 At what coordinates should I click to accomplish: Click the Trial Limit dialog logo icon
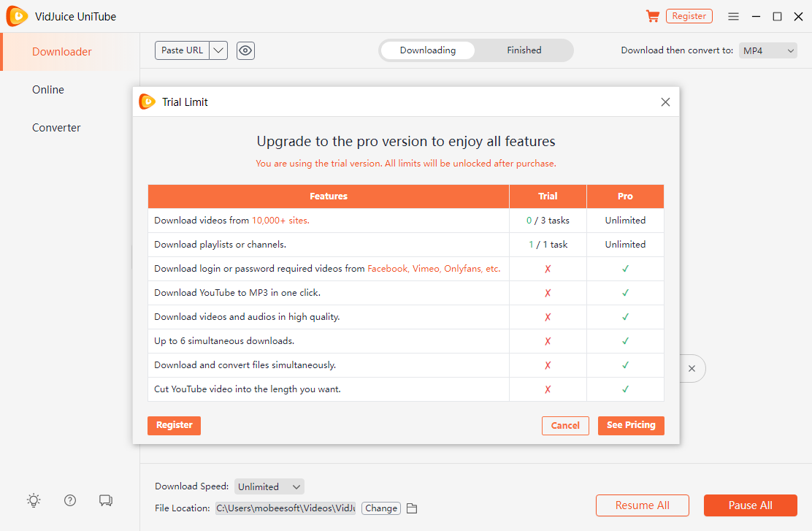coord(147,102)
